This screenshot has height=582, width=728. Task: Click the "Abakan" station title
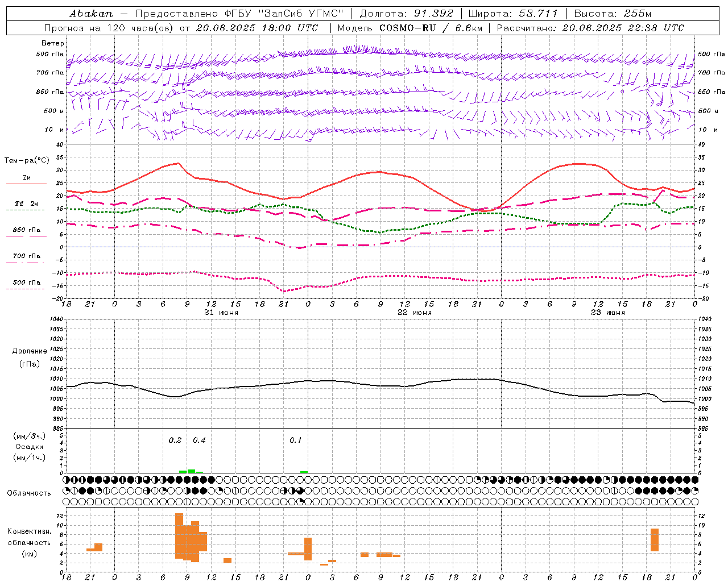pyautogui.click(x=91, y=14)
